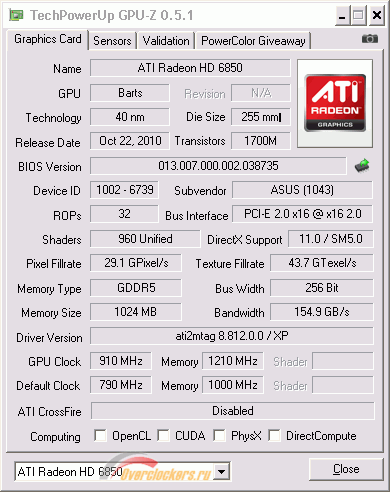This screenshot has width=390, height=492.
Task: Click the GPU field showing Barts
Action: [130, 93]
